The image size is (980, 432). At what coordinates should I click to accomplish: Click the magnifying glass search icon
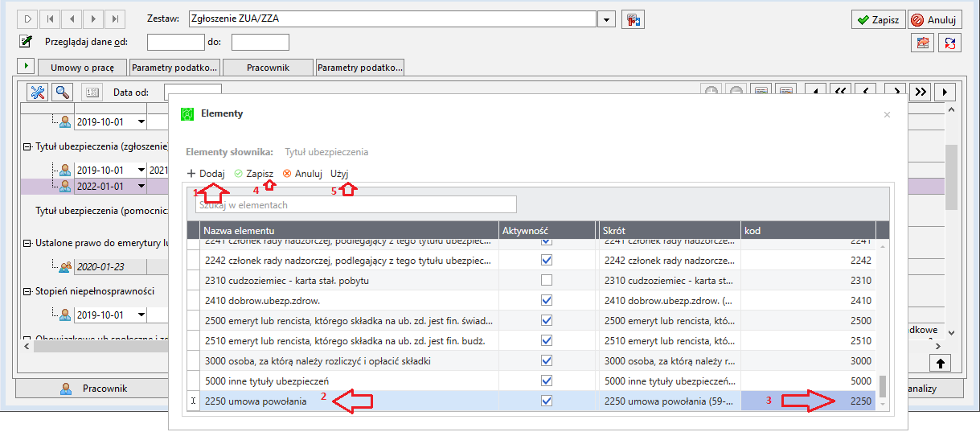(62, 93)
